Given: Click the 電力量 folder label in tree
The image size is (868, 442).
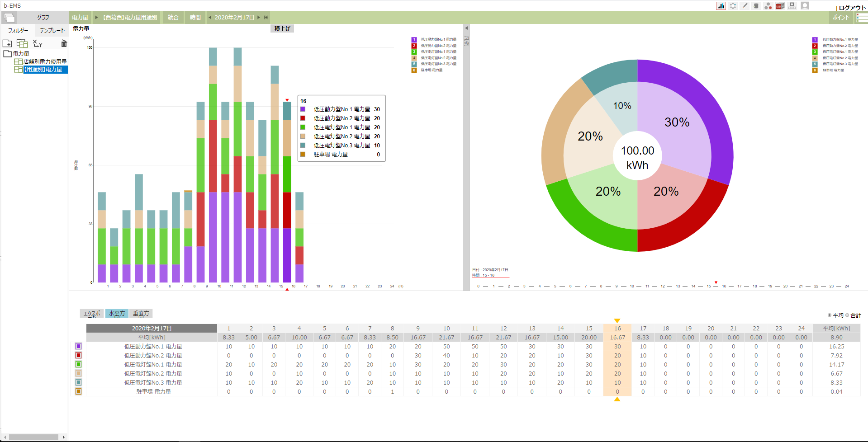Looking at the screenshot, I should 21,53.
